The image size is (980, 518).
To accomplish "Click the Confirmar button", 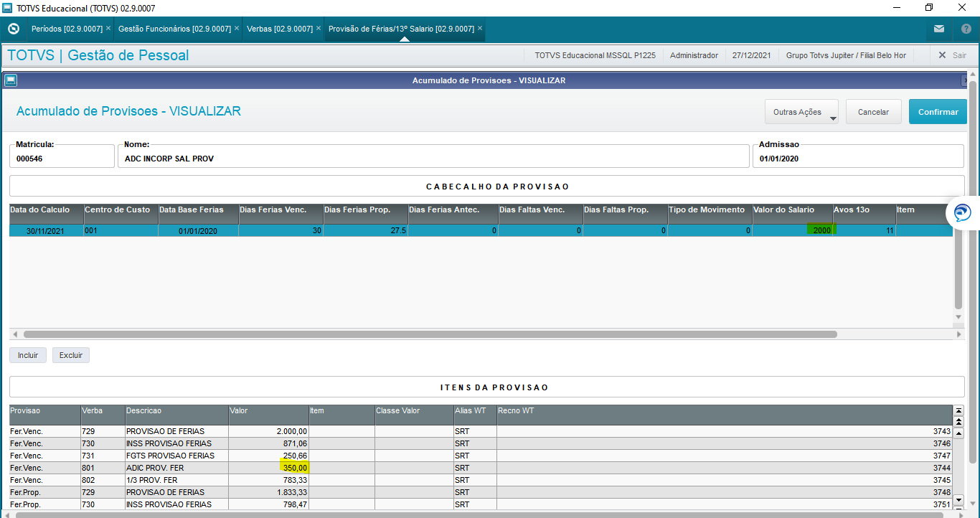I will click(938, 112).
